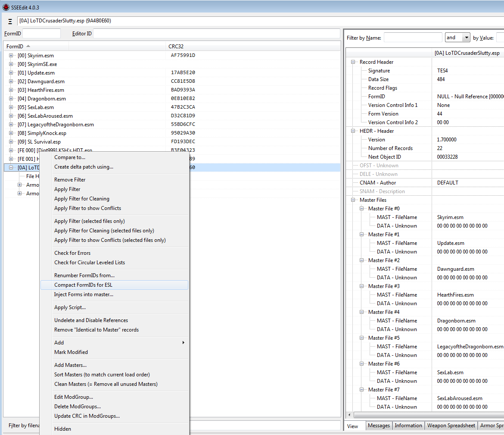Viewport: 504px width, 435px height.
Task: Choose Apply Filter (selected files only)
Action: tap(114, 221)
